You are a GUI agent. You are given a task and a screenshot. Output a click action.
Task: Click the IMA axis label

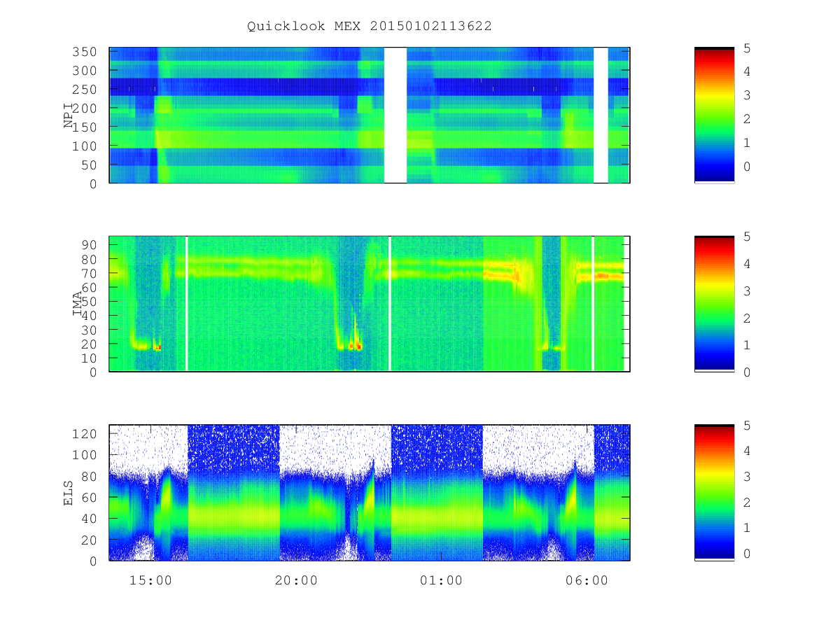point(78,304)
